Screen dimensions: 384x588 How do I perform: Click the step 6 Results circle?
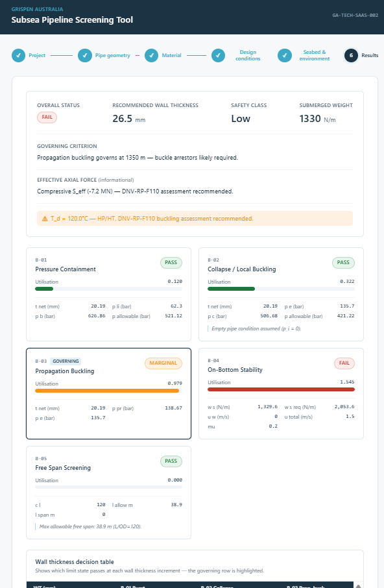[351, 56]
